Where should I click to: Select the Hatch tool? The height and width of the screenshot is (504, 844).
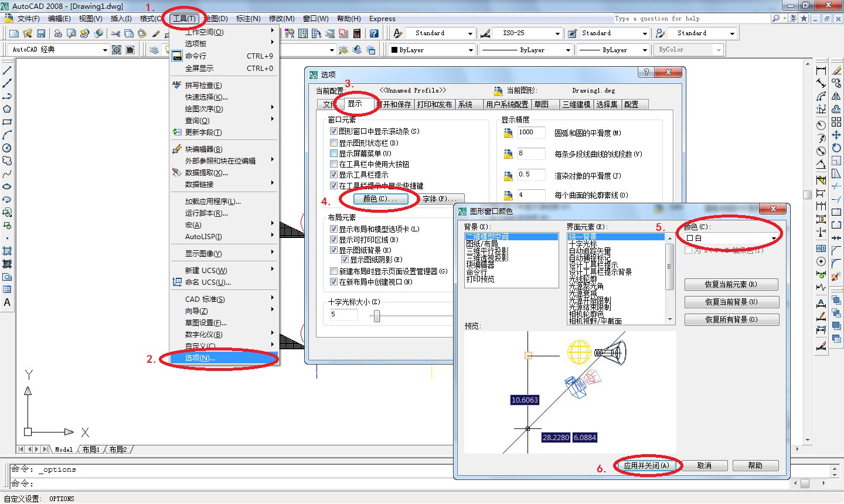(x=7, y=251)
